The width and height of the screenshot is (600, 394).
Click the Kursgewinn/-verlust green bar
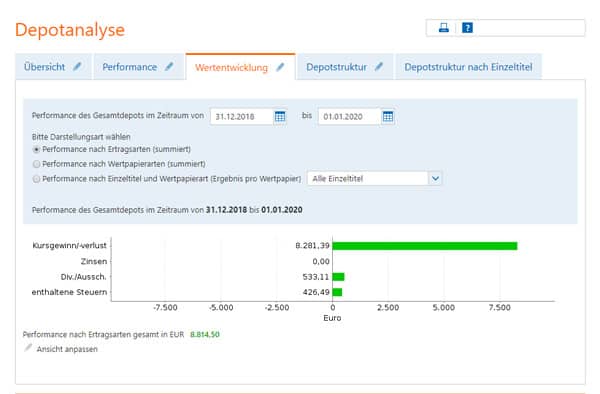coord(425,246)
